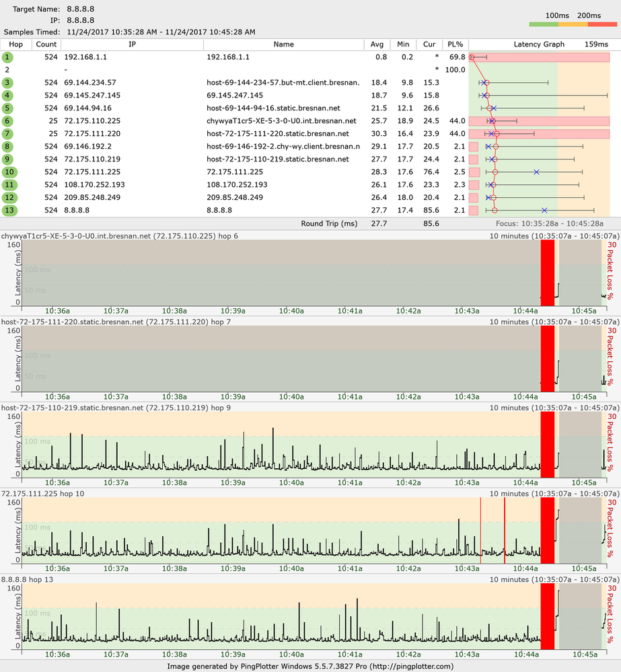Select the hop 5 green circle icon
Viewport: 621px width, 672px height.
7,108
